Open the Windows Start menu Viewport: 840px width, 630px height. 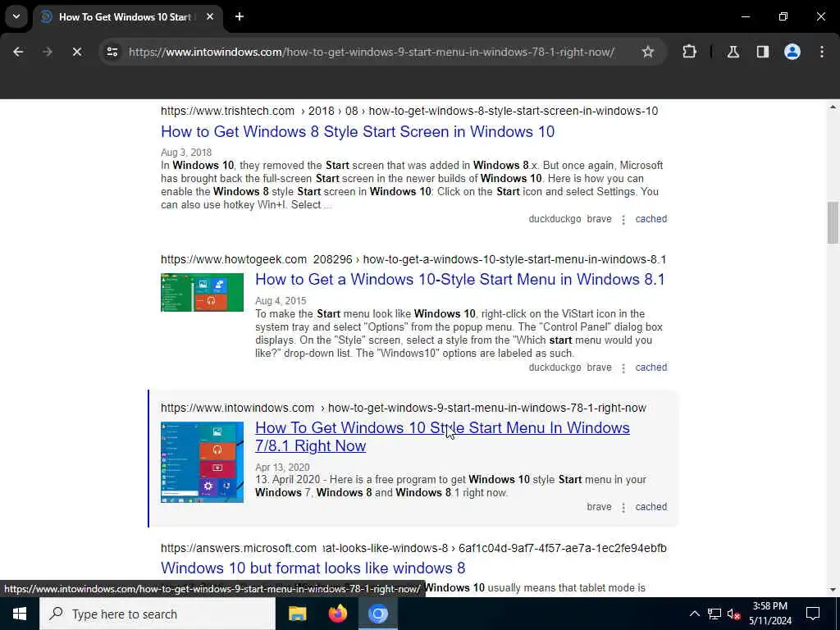coord(20,614)
